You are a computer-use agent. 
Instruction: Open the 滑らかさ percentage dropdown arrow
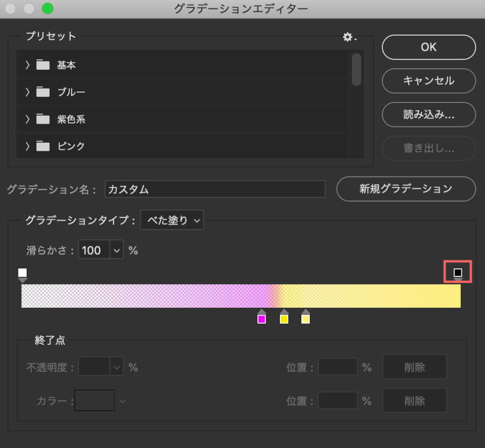117,250
